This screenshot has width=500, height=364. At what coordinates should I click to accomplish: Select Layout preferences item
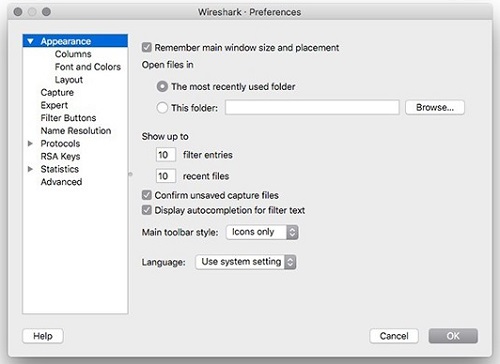69,80
